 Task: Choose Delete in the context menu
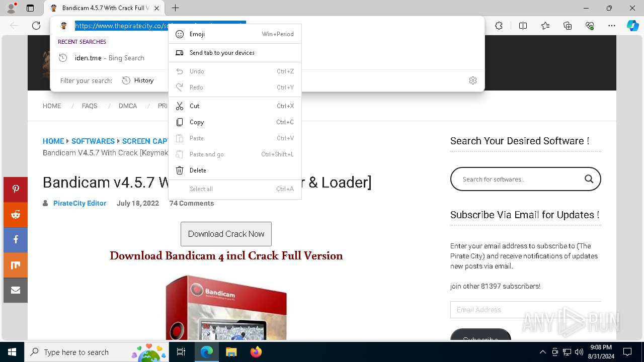tap(234, 170)
